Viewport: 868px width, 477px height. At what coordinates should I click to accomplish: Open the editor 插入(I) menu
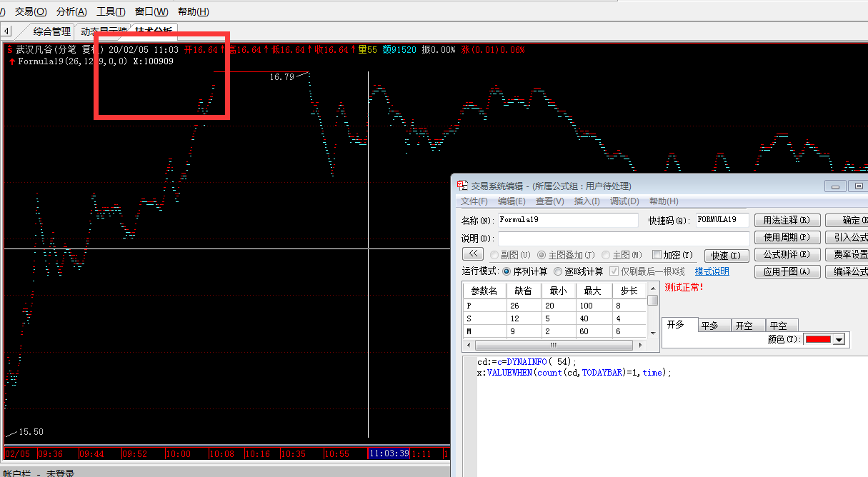[587, 201]
